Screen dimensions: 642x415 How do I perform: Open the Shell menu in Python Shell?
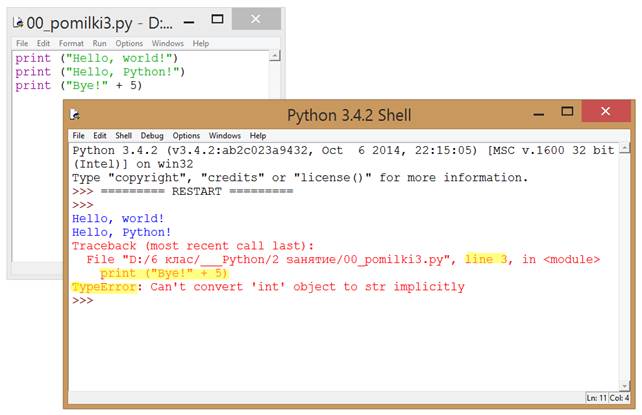coord(123,135)
